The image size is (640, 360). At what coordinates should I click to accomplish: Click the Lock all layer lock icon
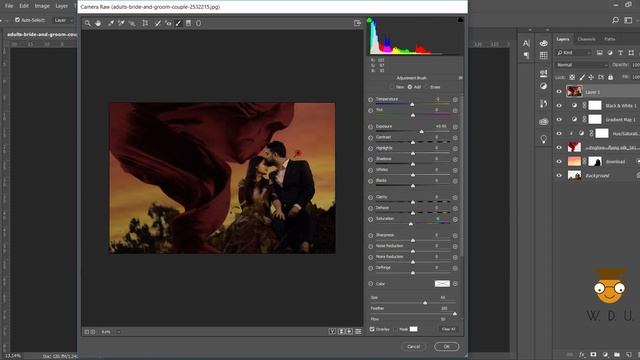611,77
